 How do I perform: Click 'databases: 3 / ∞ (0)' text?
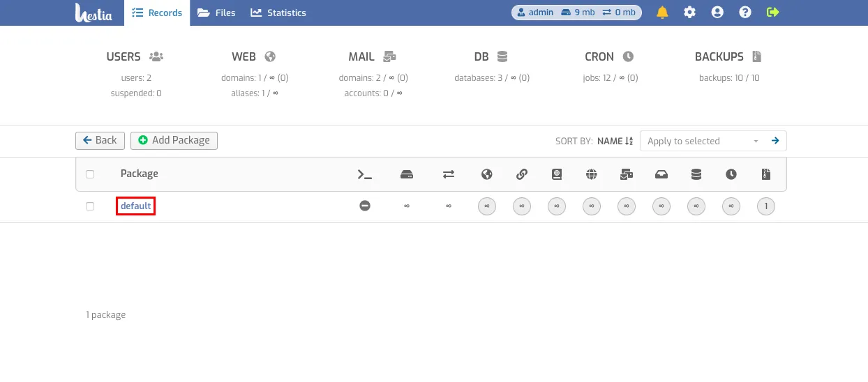(492, 78)
